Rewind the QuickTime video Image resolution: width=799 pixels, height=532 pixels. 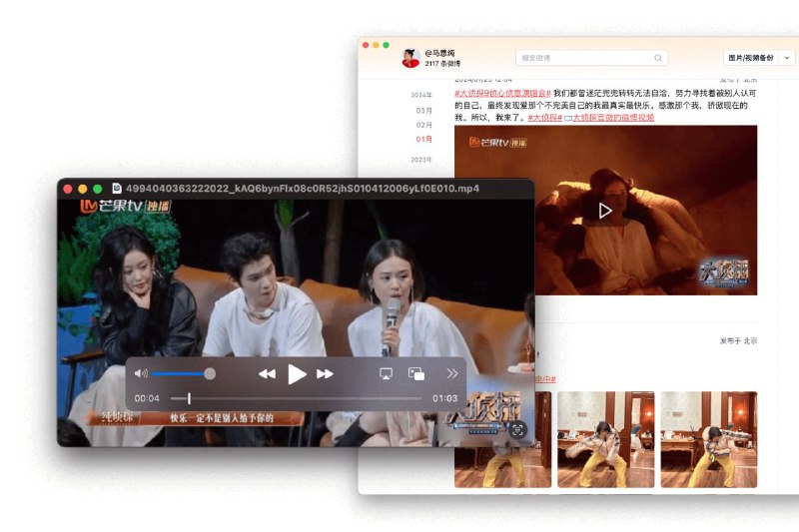[267, 374]
